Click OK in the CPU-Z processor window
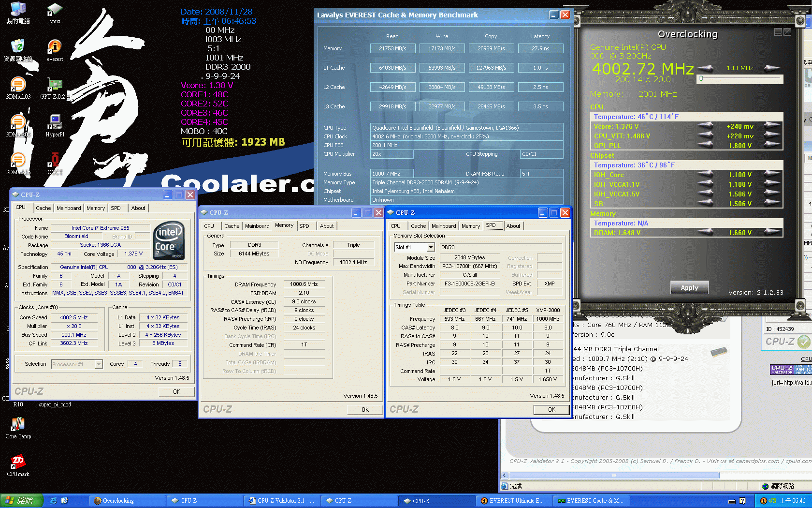 [x=176, y=392]
